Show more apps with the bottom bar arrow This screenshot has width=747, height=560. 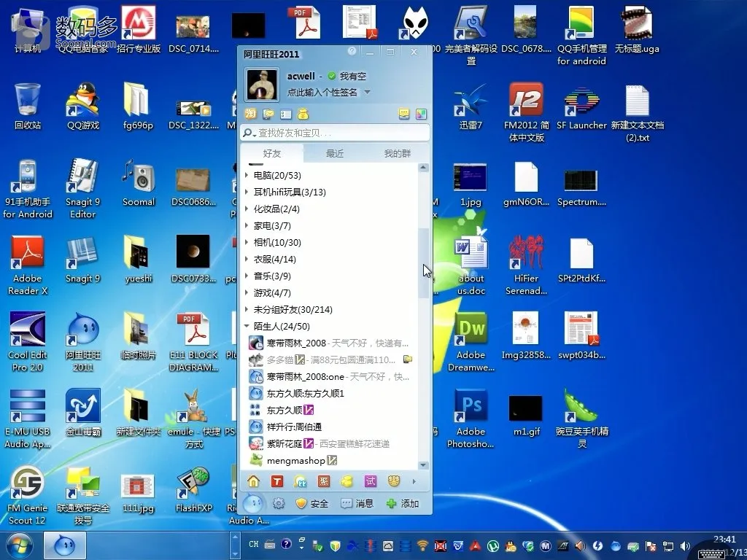(x=414, y=481)
